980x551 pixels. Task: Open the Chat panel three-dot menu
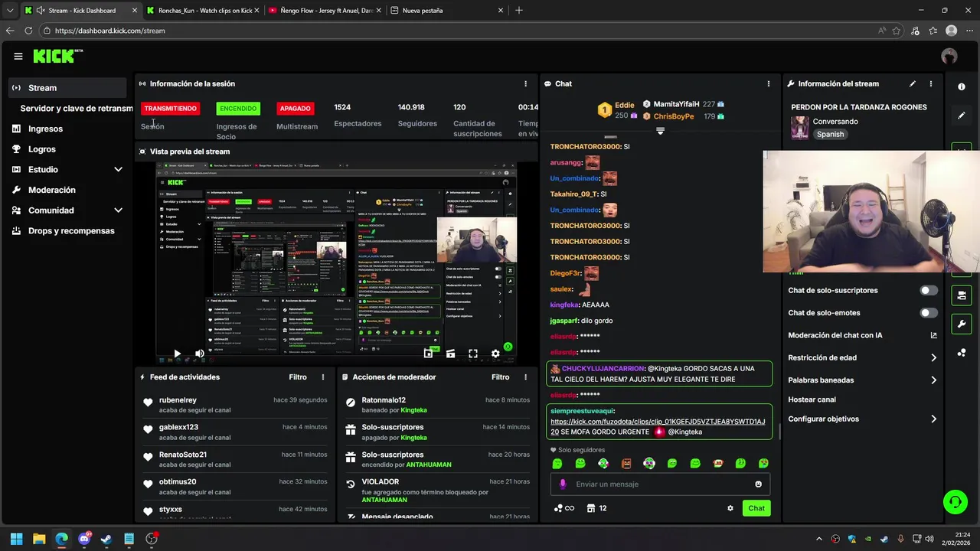point(769,83)
